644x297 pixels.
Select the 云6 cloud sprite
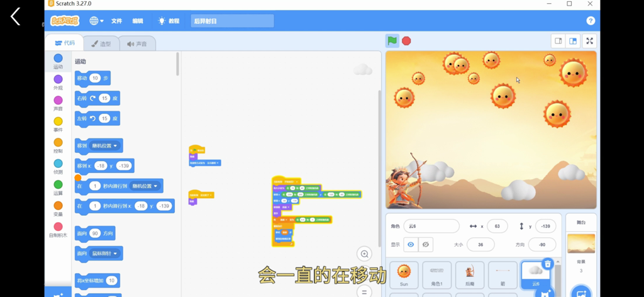pyautogui.click(x=535, y=276)
